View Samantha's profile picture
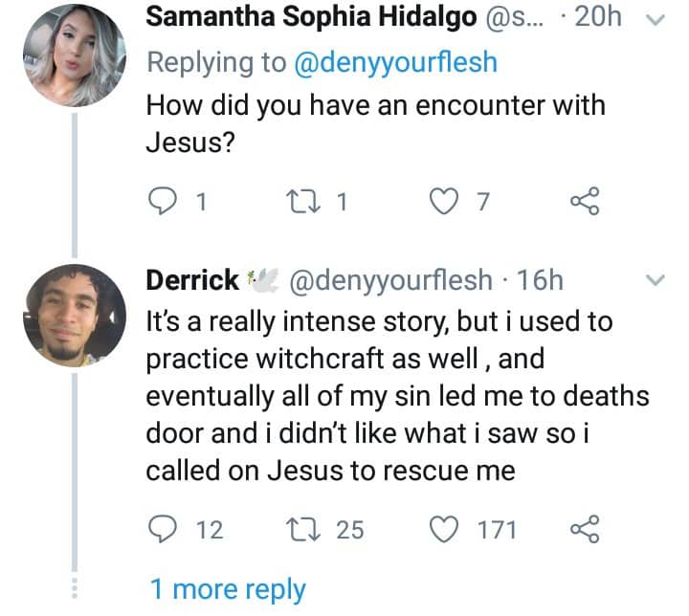 click(76, 55)
